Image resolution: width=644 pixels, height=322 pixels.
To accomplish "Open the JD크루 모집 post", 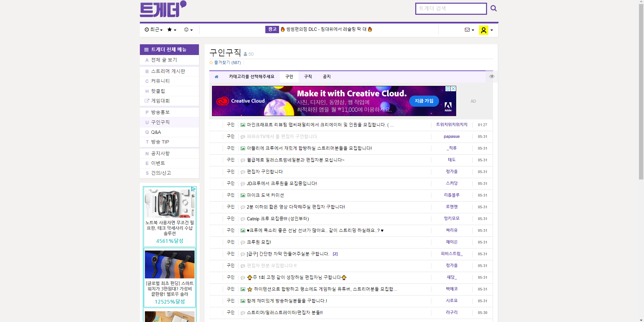I will point(282,183).
